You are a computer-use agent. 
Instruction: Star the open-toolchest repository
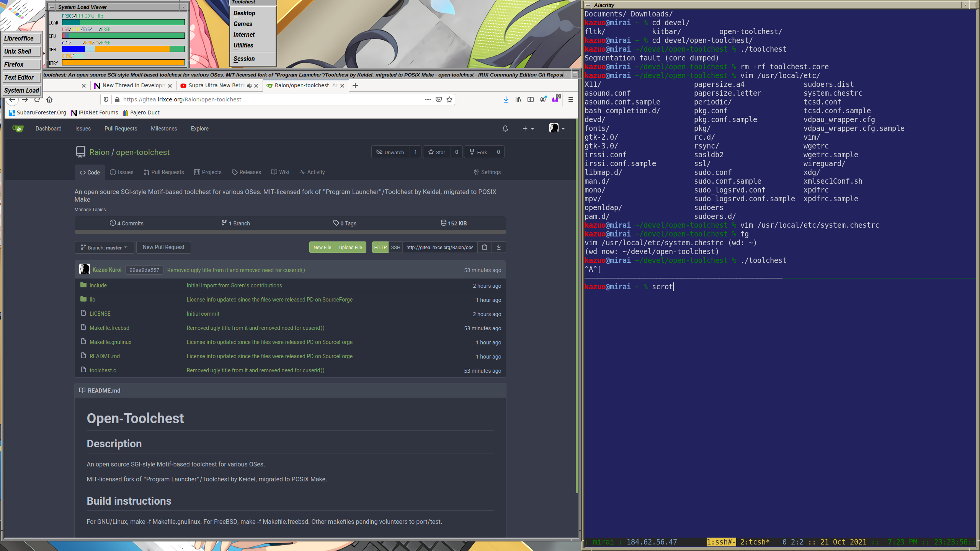coord(437,152)
